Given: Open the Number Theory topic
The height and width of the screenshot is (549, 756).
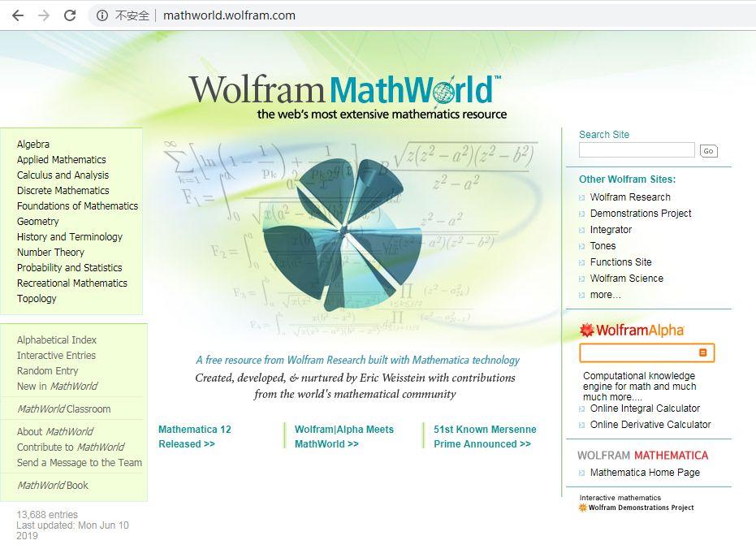Looking at the screenshot, I should (x=50, y=252).
